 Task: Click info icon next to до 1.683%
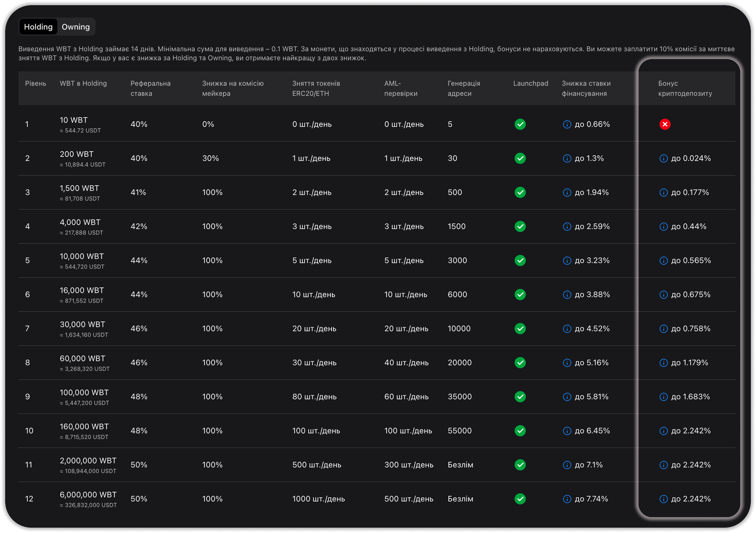point(663,397)
